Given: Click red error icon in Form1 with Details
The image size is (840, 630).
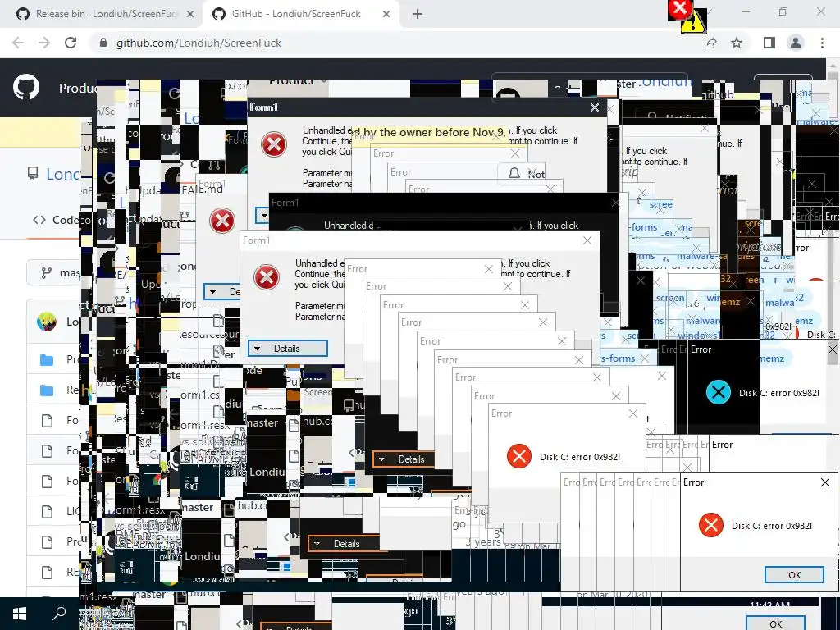Looking at the screenshot, I should tap(267, 277).
